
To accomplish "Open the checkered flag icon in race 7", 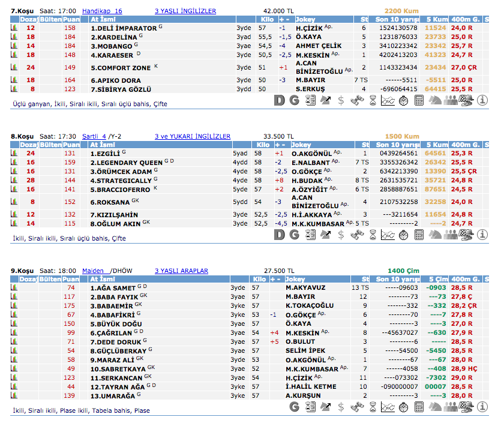I will 466,100.
